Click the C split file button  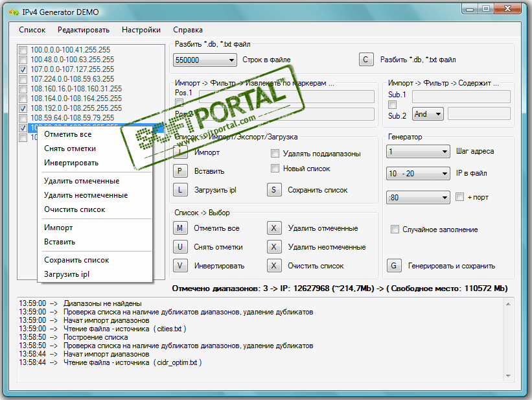(x=366, y=60)
